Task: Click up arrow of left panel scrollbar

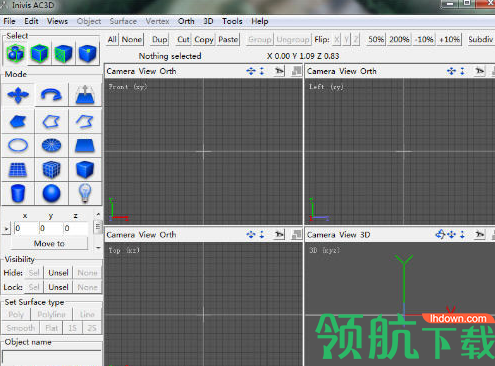Action: pos(98,214)
